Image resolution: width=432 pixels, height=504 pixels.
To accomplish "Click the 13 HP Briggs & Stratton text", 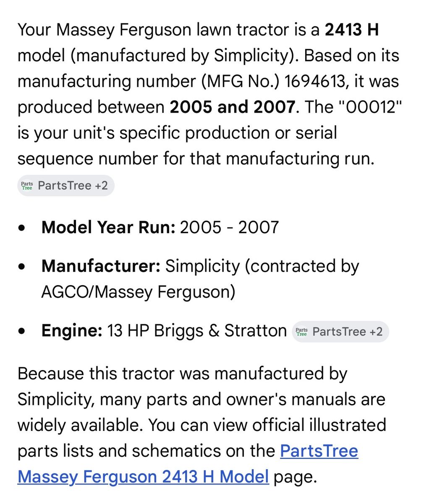I will (x=197, y=331).
